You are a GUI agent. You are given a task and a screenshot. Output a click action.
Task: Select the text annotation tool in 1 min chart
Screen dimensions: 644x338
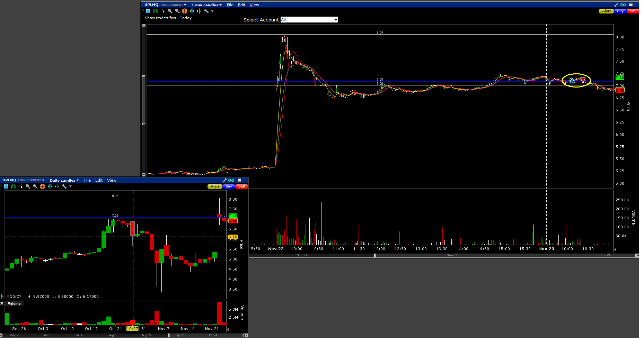point(148,11)
